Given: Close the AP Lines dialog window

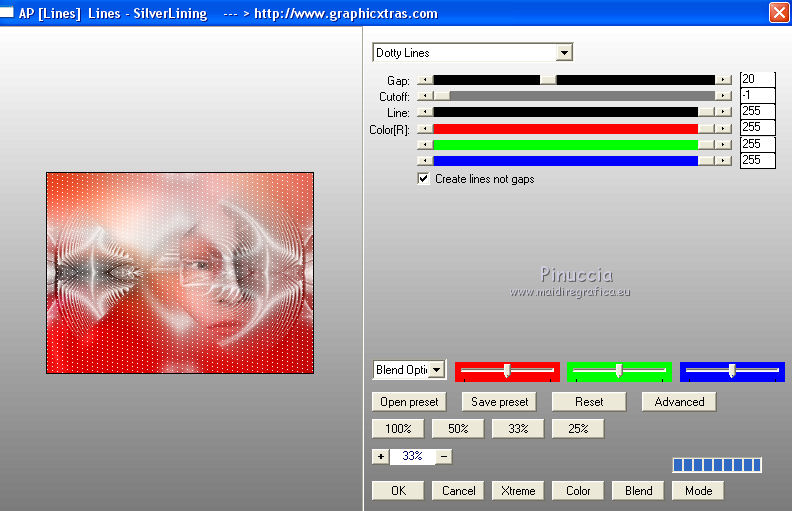Looking at the screenshot, I should click(779, 13).
